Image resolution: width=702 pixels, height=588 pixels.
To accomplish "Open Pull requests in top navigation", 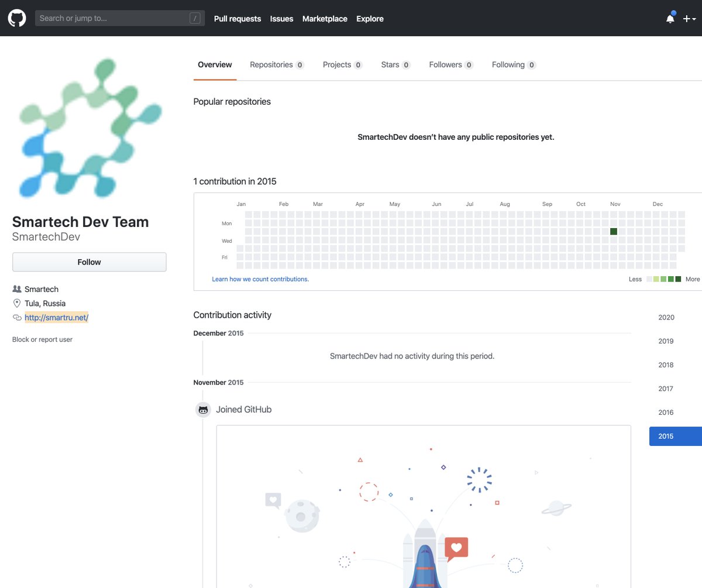I will point(238,19).
